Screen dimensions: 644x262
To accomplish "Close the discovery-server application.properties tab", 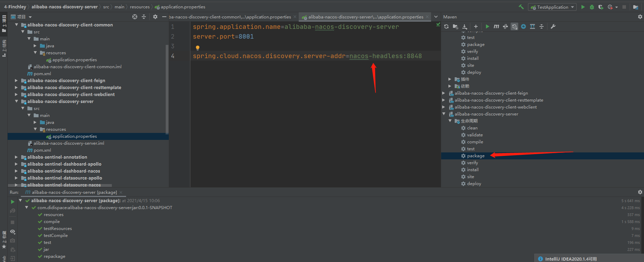I will coord(427,17).
